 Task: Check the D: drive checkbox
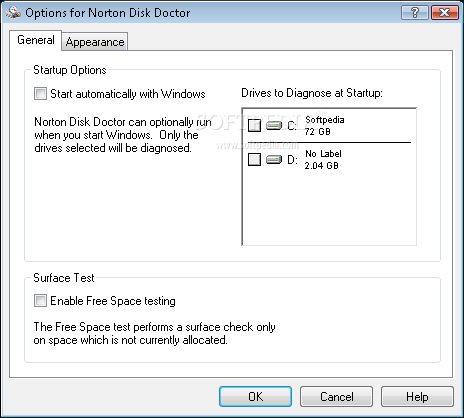[254, 159]
